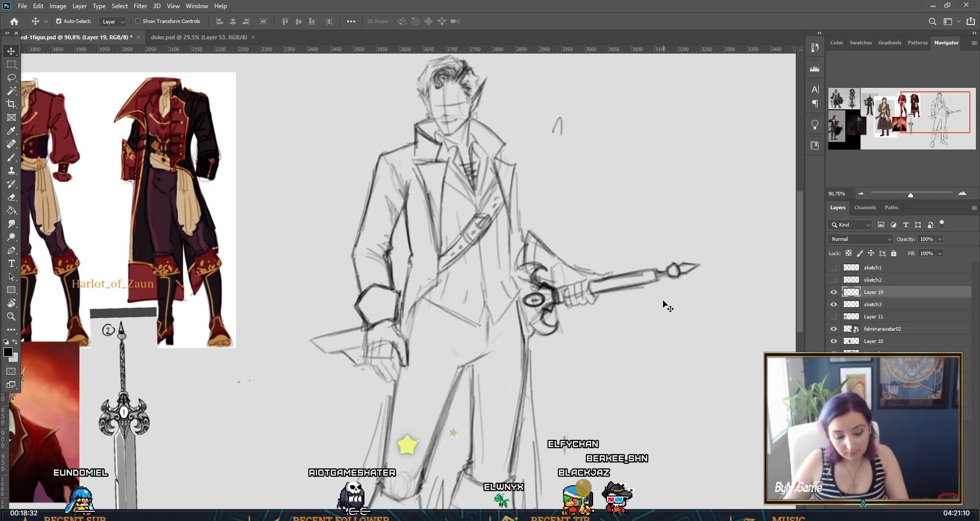Image resolution: width=980 pixels, height=521 pixels.
Task: Click the navigator zoom in button
Action: tap(962, 194)
